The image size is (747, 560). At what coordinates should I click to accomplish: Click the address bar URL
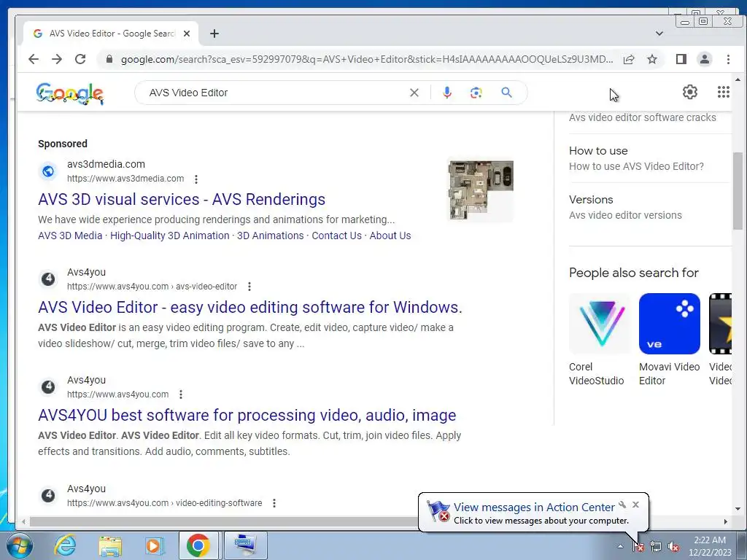pyautogui.click(x=367, y=59)
